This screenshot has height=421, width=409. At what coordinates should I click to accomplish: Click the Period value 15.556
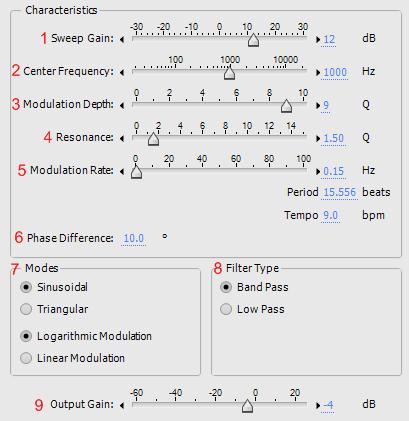(x=340, y=192)
